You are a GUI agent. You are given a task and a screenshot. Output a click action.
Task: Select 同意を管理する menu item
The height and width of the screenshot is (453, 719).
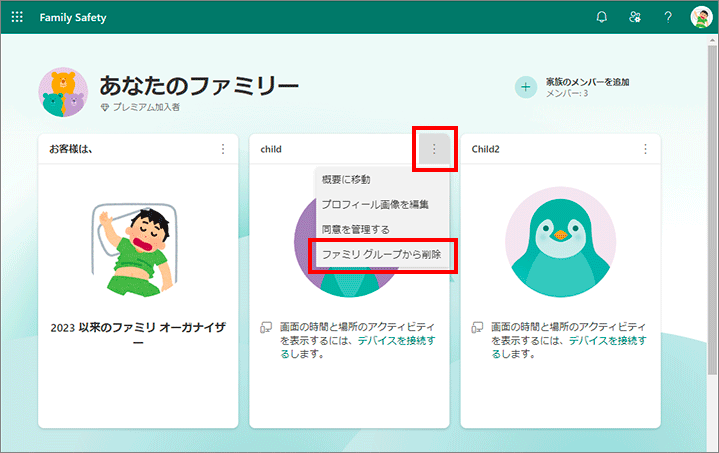click(355, 230)
